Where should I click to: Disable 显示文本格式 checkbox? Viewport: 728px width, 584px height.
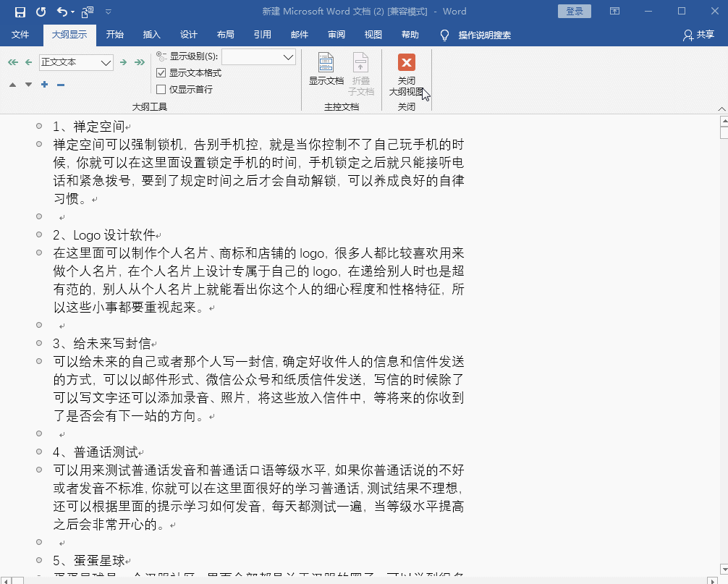point(161,72)
